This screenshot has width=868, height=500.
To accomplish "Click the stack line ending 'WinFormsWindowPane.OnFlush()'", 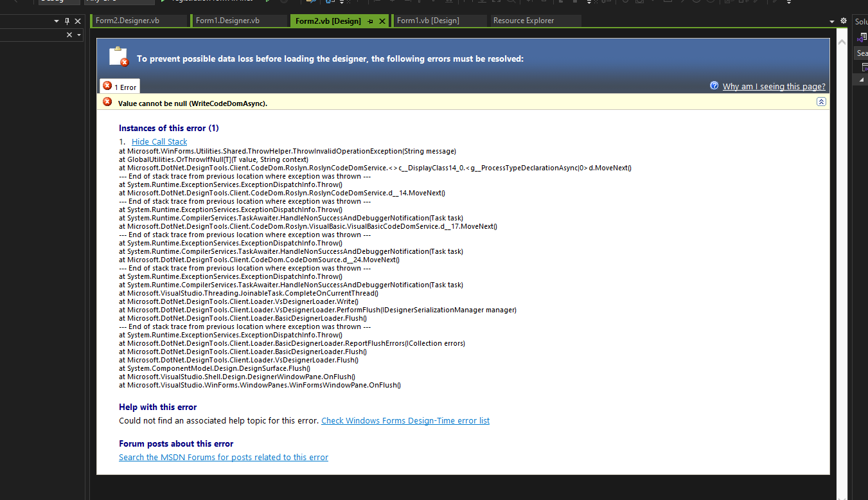I will [x=260, y=386].
